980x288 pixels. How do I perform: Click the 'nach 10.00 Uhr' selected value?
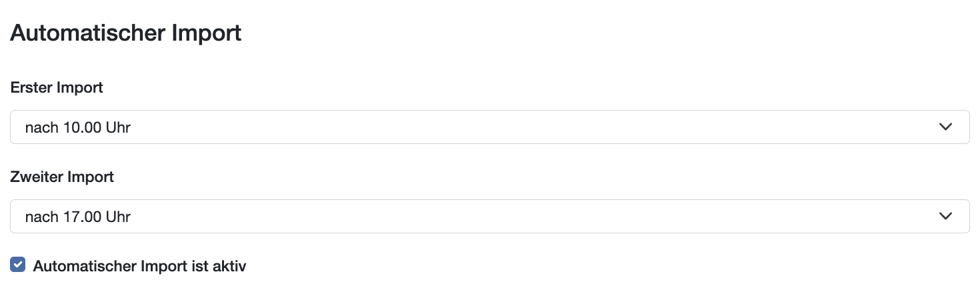click(x=77, y=127)
